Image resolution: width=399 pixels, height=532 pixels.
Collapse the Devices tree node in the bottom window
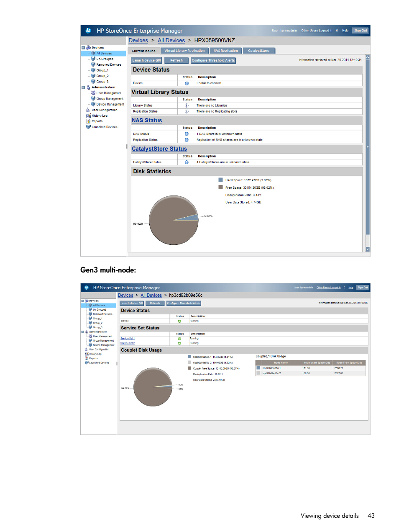(x=82, y=301)
